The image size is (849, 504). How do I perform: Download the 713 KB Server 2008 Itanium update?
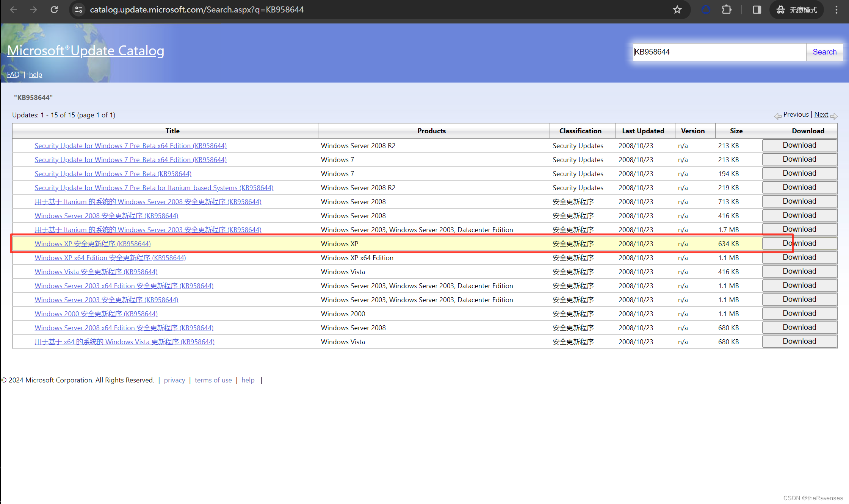pyautogui.click(x=799, y=201)
